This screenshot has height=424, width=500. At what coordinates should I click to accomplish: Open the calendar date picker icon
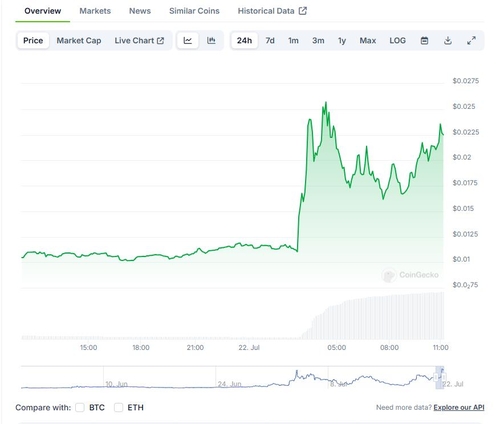coord(424,41)
